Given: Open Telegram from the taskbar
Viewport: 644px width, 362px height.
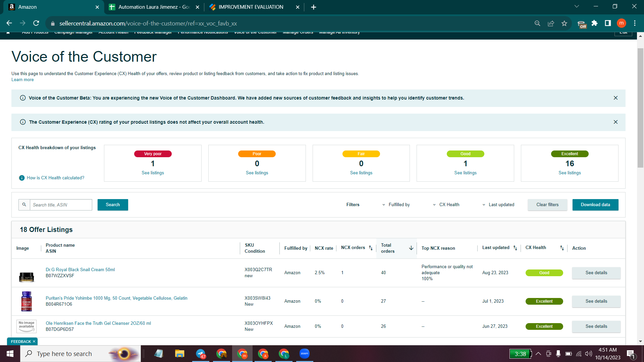Looking at the screenshot, I should click(201, 354).
